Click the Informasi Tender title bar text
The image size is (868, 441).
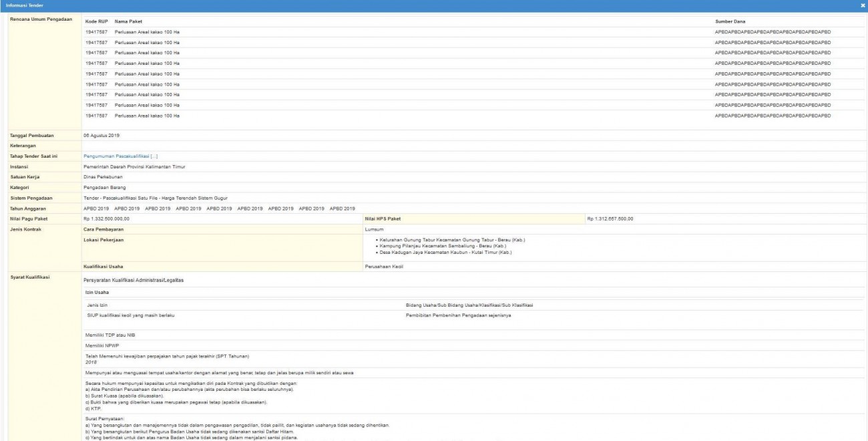[24, 5]
